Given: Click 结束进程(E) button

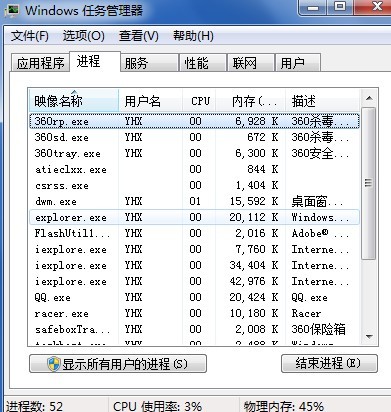Looking at the screenshot, I should coord(329,363).
